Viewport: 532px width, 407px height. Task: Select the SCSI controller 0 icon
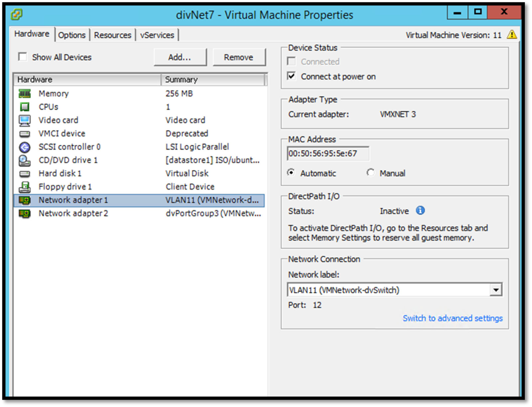(x=25, y=147)
